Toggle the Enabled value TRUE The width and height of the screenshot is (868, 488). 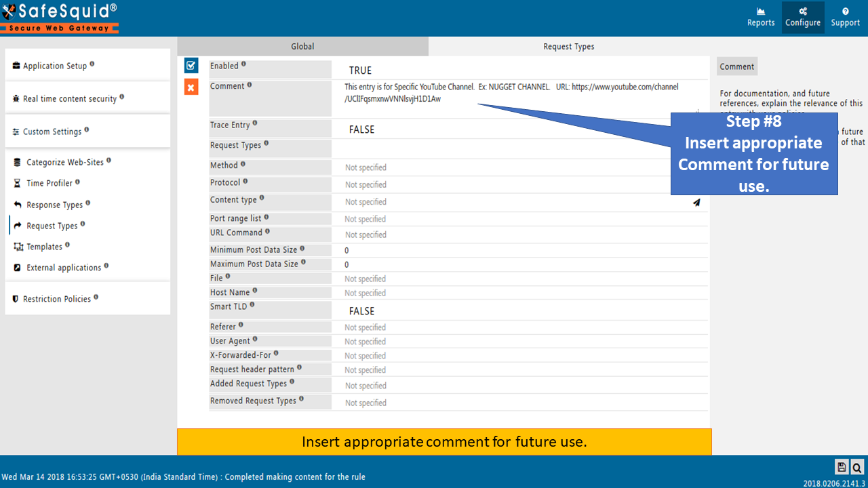pyautogui.click(x=360, y=70)
